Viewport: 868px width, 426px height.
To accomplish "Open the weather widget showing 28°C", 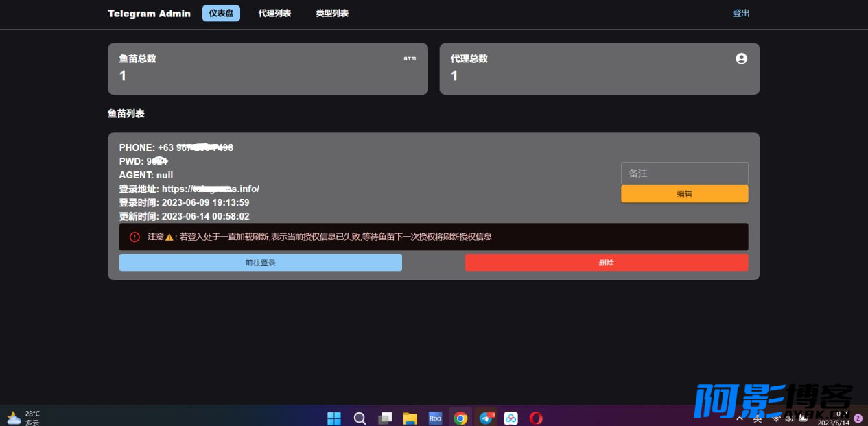I will coord(23,418).
